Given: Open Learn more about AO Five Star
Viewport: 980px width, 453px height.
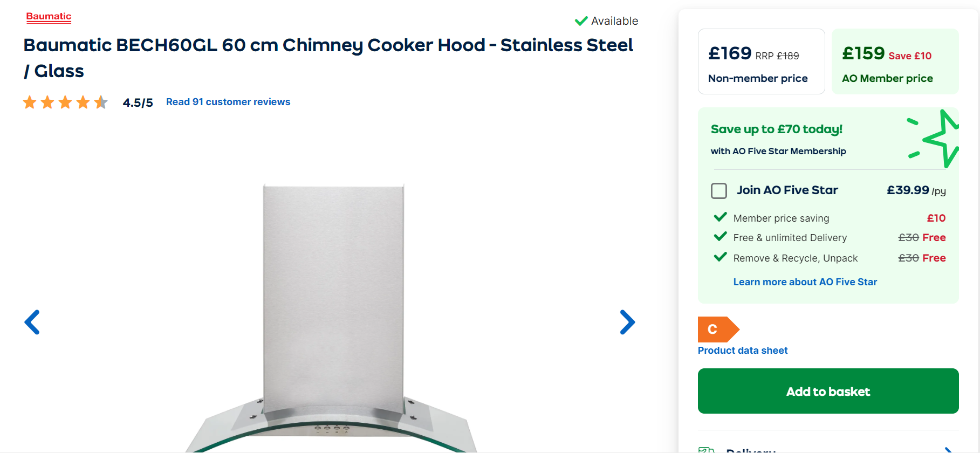Looking at the screenshot, I should (x=805, y=282).
